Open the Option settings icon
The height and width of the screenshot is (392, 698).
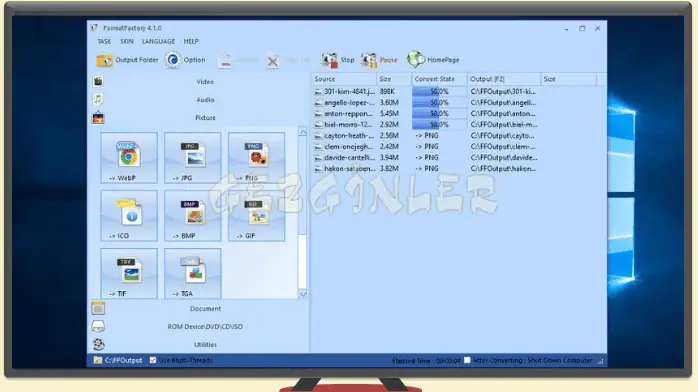173,60
